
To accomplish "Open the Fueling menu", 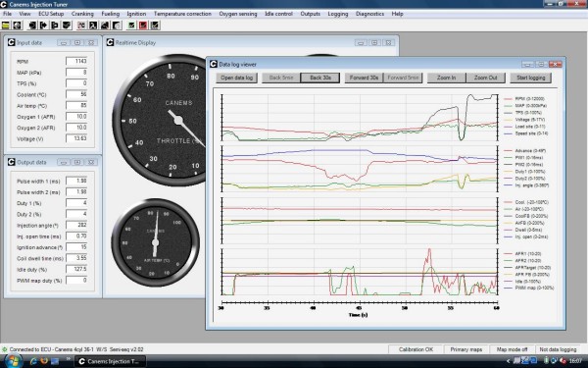I will [110, 14].
